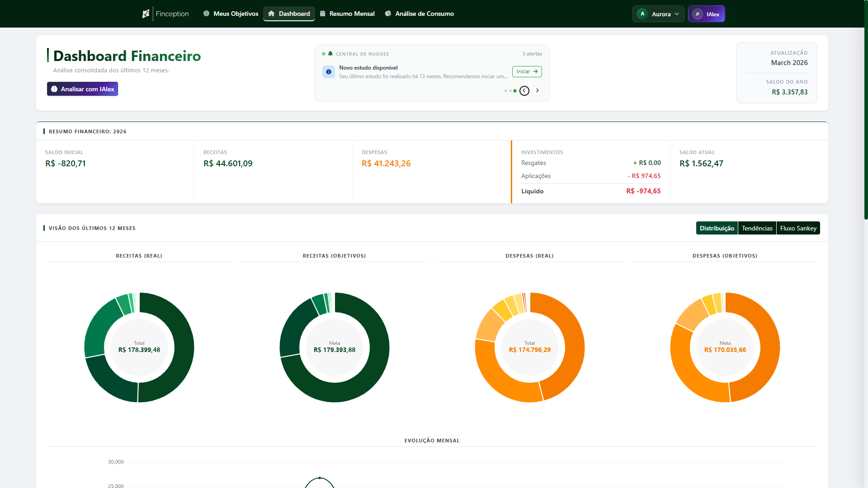Image resolution: width=868 pixels, height=488 pixels.
Task: Open Análise de Consumo page
Action: pos(420,14)
